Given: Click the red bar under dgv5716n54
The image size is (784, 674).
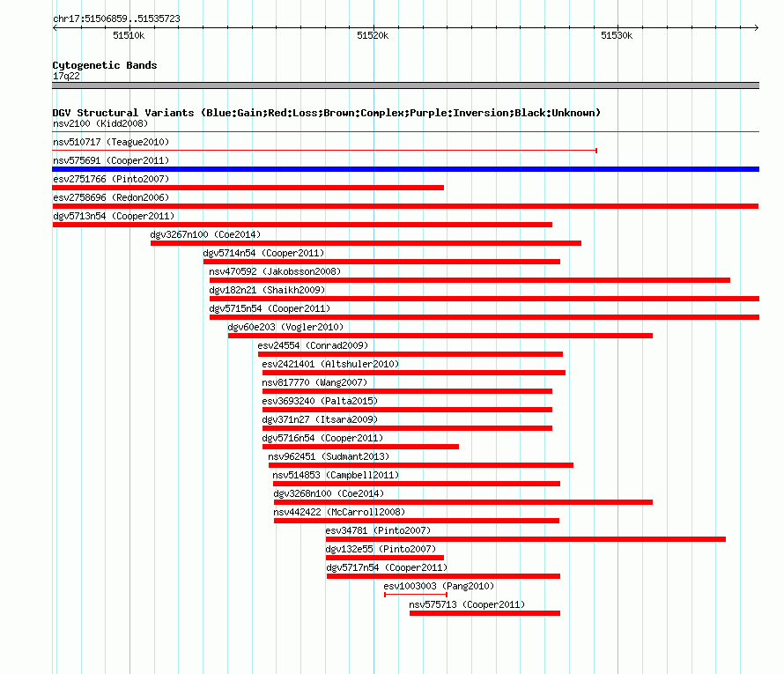Looking at the screenshot, I should pos(360,447).
